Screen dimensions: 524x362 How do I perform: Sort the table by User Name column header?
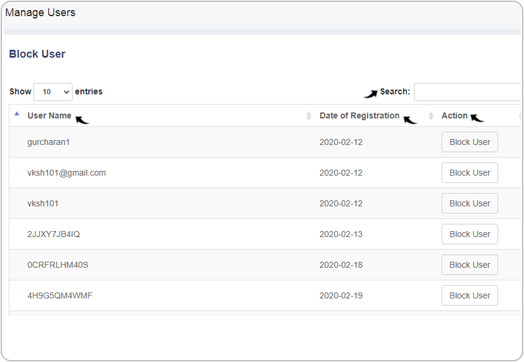click(49, 116)
